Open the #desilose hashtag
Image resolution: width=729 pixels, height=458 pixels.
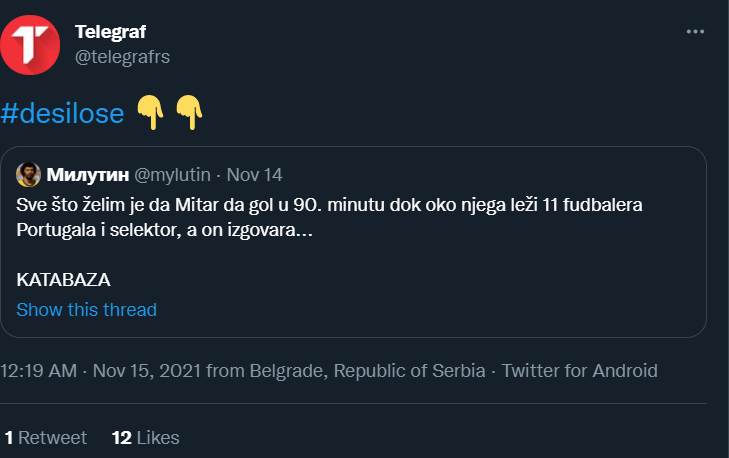tap(62, 114)
